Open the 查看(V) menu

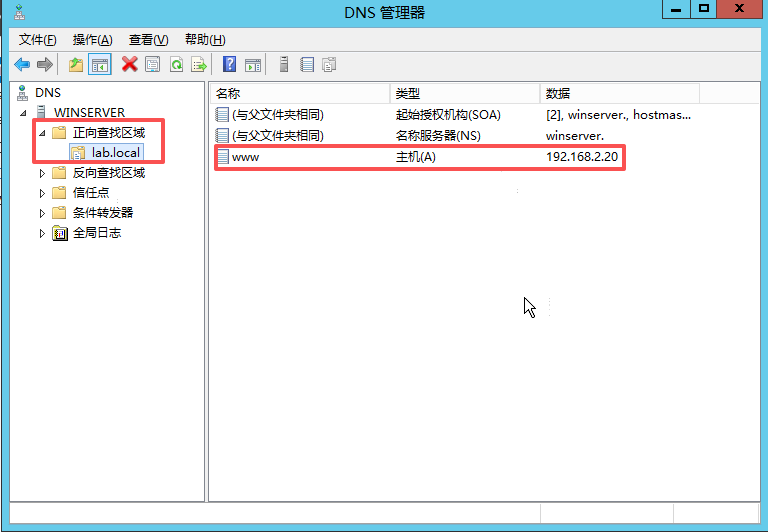[148, 40]
